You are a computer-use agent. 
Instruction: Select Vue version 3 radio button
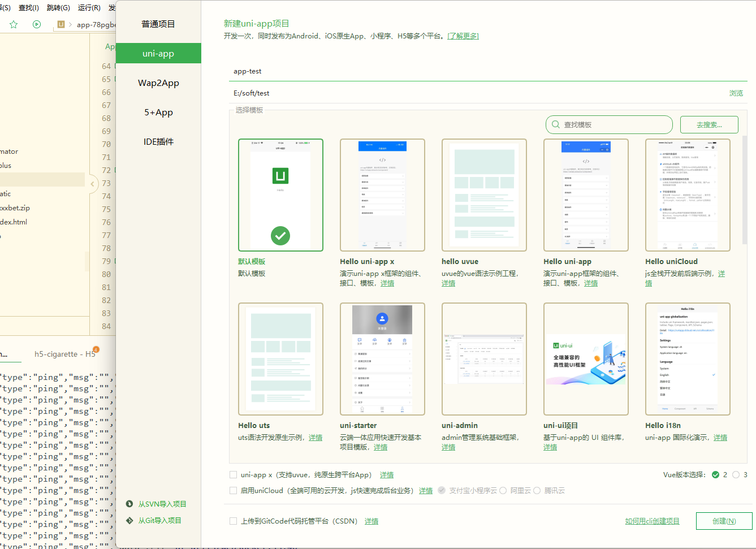tap(736, 474)
